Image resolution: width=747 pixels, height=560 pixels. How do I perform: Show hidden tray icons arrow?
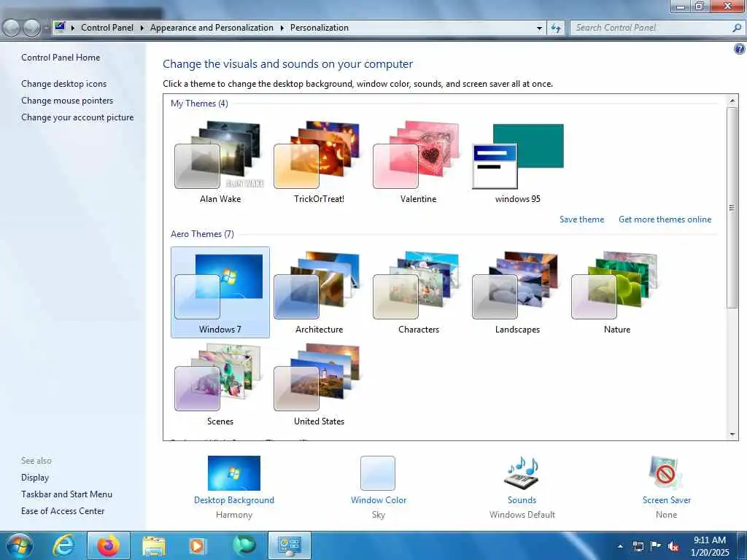point(620,546)
